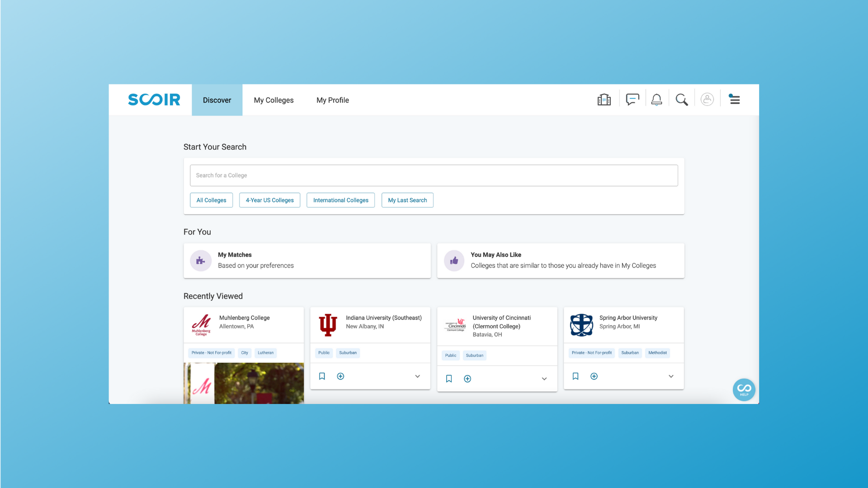Click the brochure/compare icon in toolbar
The height and width of the screenshot is (488, 868).
(x=604, y=99)
